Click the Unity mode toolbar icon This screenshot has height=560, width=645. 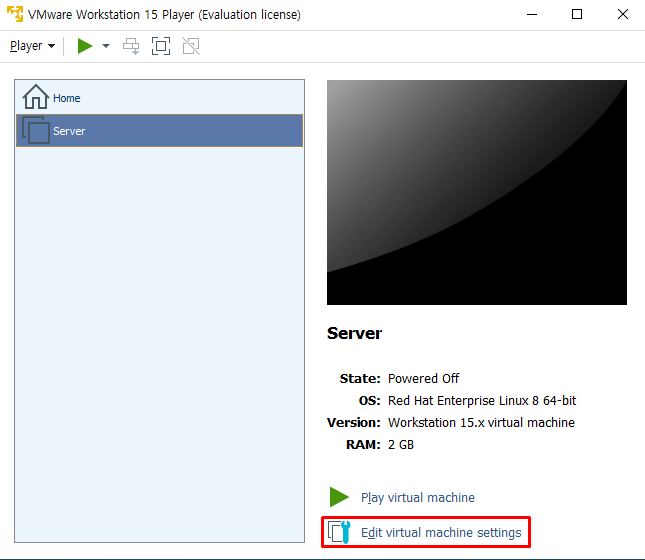[191, 46]
